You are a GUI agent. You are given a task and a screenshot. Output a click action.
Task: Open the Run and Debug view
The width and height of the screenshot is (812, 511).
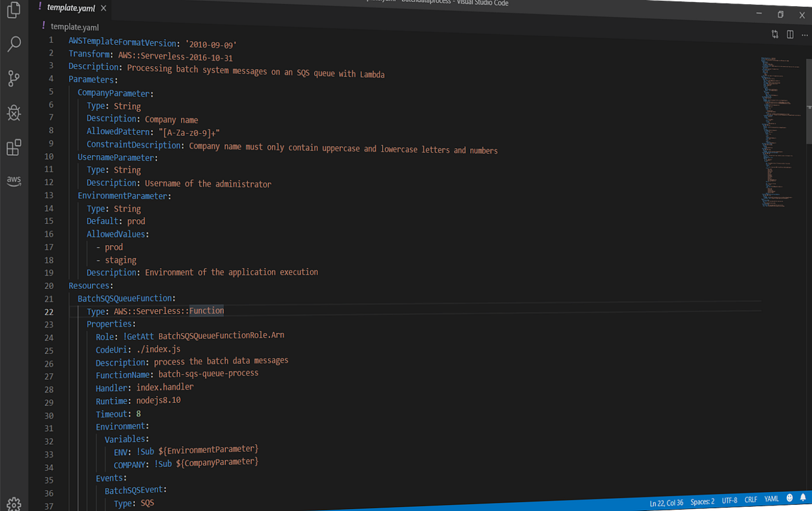[14, 113]
